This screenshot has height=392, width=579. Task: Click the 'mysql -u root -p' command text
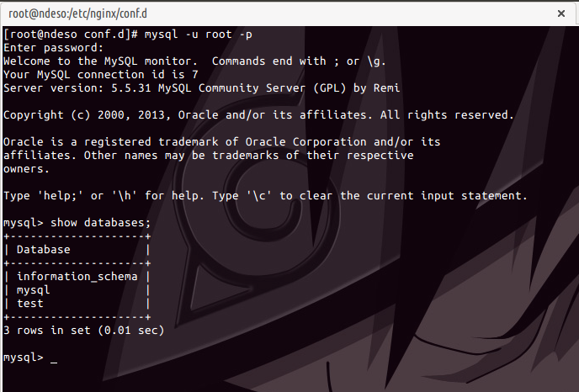(x=195, y=34)
